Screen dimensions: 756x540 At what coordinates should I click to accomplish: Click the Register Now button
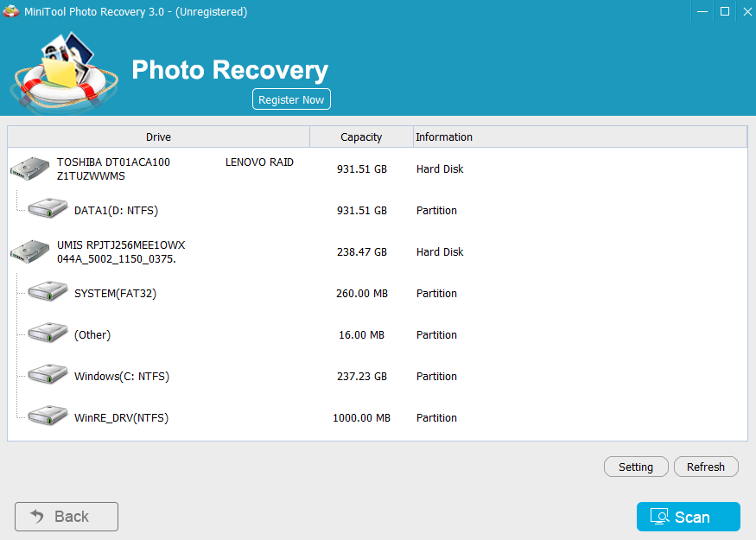pyautogui.click(x=291, y=99)
